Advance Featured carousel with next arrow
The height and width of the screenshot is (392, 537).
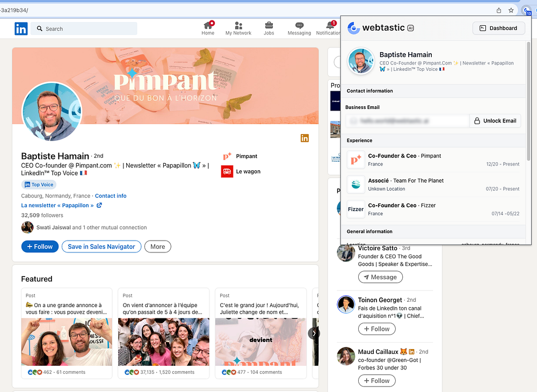[313, 333]
